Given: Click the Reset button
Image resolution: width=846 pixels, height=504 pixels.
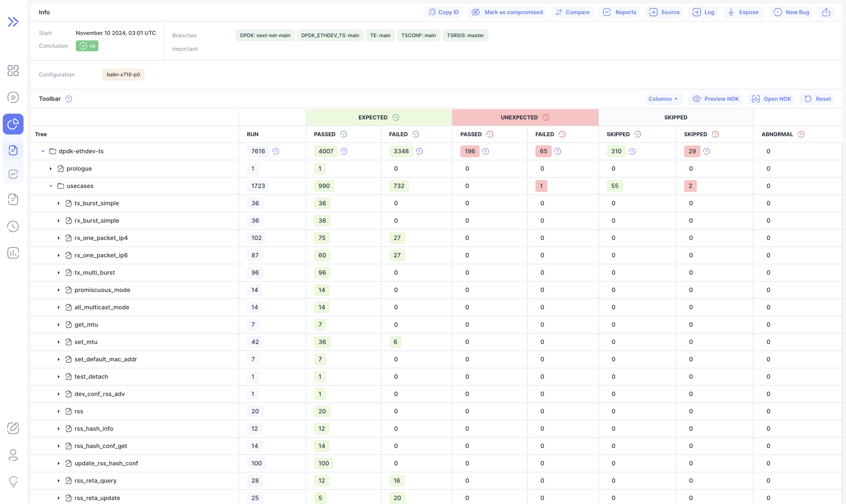Looking at the screenshot, I should click(x=817, y=99).
